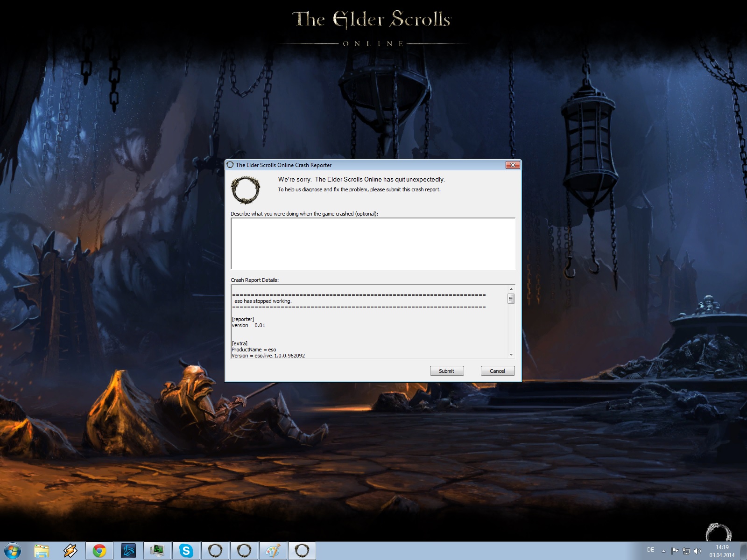Click the Crash Reporter title bar icon

pyautogui.click(x=230, y=165)
